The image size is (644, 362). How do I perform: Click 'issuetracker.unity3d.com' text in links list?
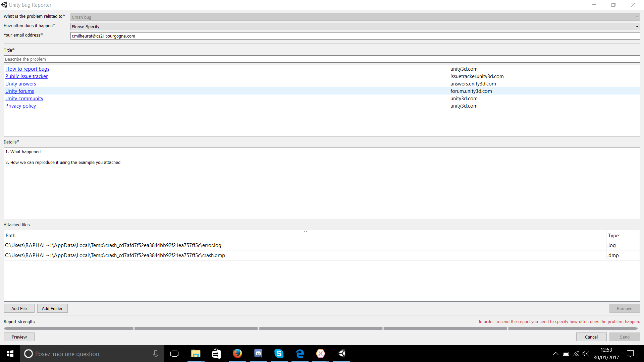point(477,76)
